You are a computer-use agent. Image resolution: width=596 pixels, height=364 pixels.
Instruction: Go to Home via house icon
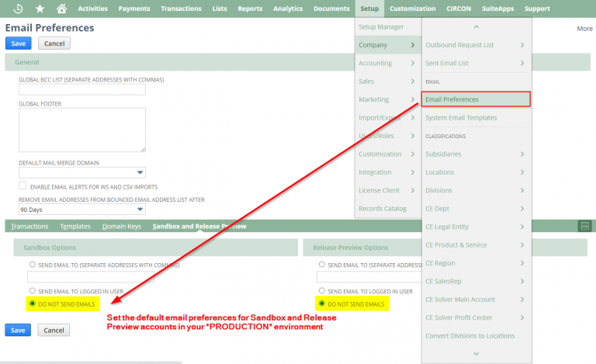[x=61, y=9]
